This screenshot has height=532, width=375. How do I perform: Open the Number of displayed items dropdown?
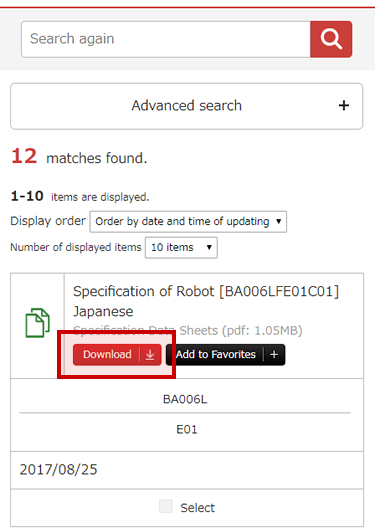pyautogui.click(x=181, y=248)
